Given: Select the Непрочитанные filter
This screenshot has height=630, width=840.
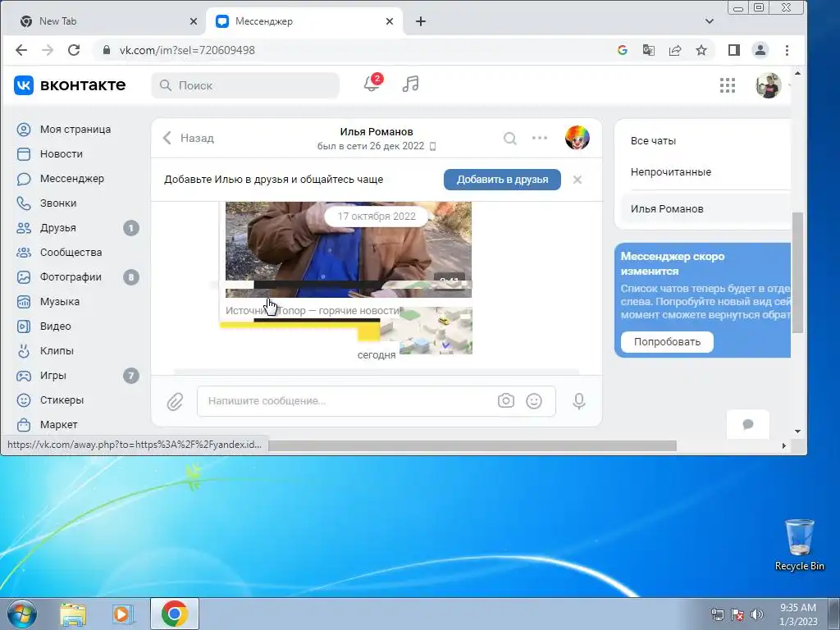Looking at the screenshot, I should (x=671, y=172).
